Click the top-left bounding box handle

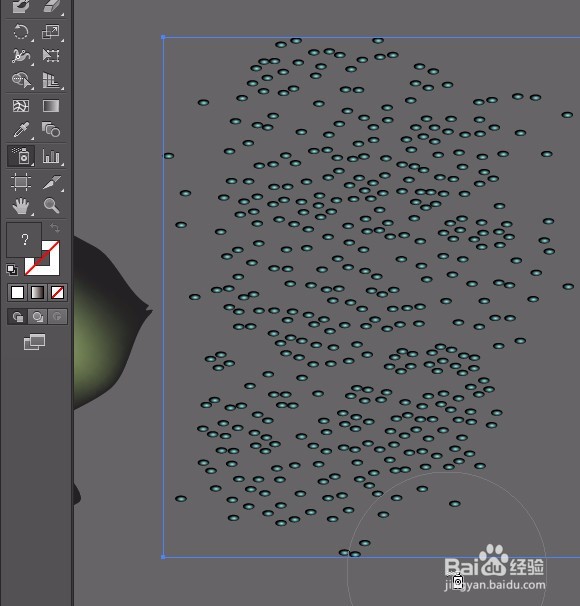pyautogui.click(x=163, y=37)
